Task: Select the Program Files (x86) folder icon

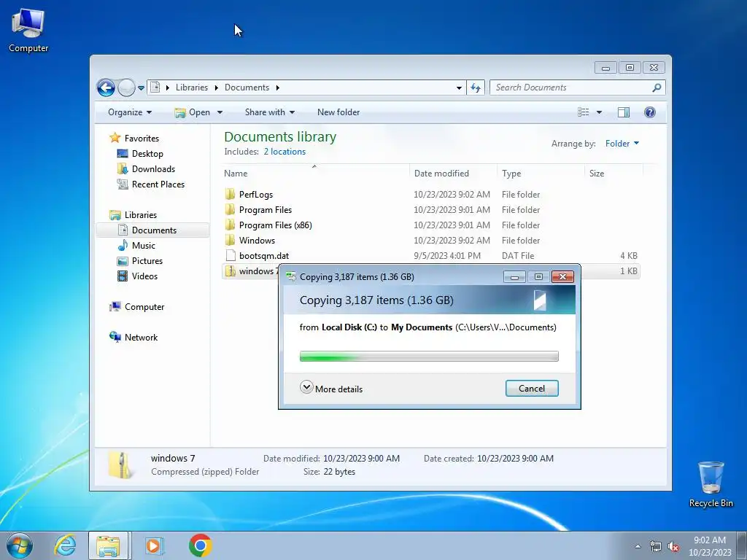Action: (230, 225)
